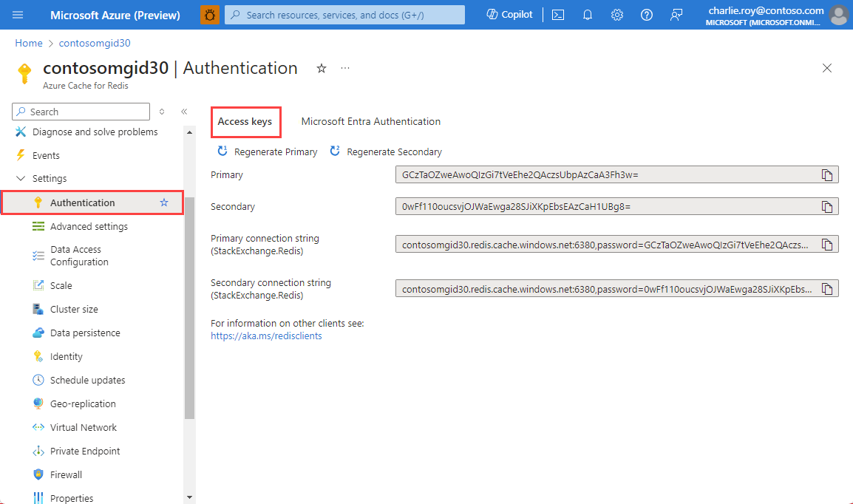Pin Authentication to favorites with its star

(x=163, y=201)
